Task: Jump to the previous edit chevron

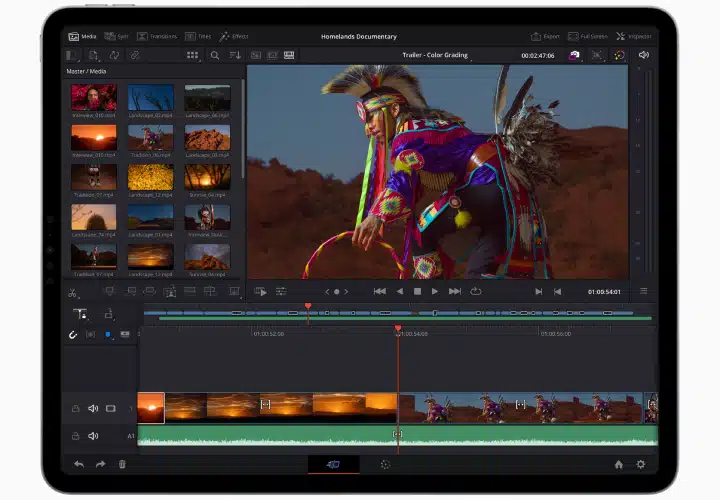Action: [327, 292]
